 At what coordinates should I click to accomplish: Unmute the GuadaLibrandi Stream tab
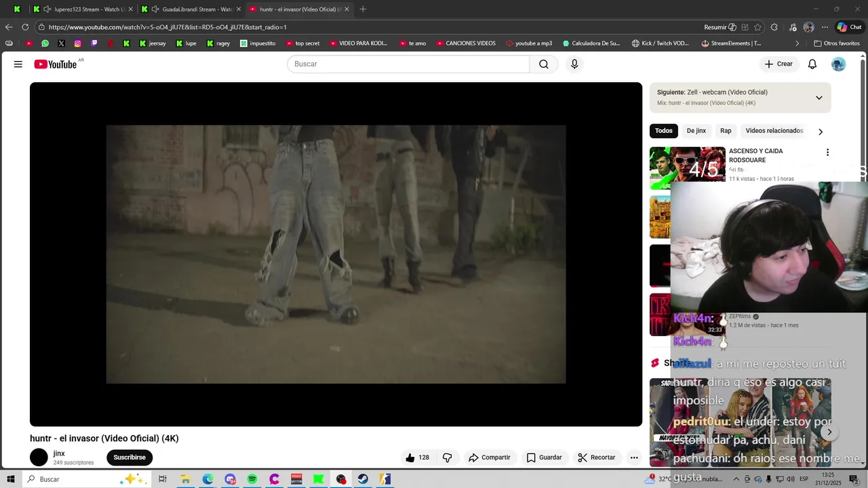(x=155, y=9)
